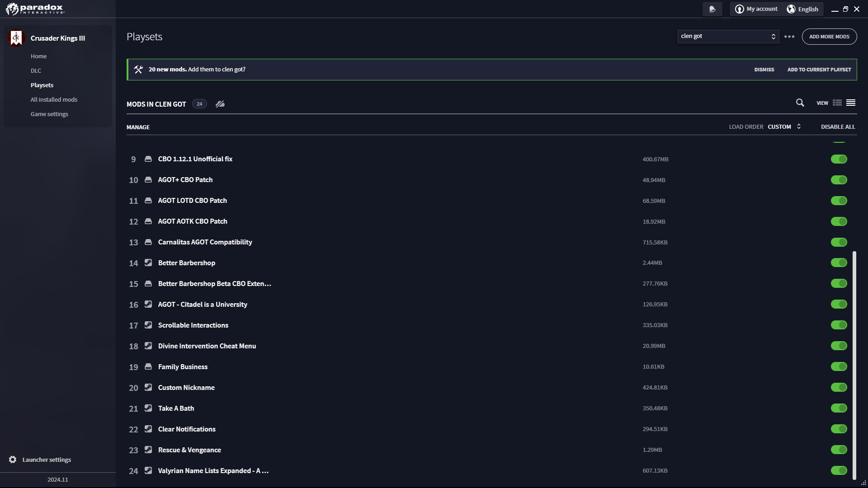This screenshot has height=488, width=868.
Task: Open All installed mods
Action: tap(54, 100)
